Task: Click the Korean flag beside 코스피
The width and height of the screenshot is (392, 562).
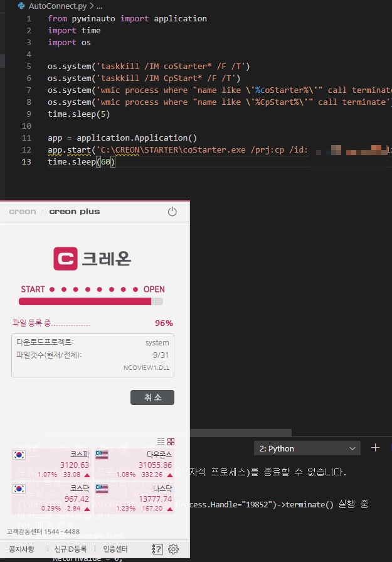Action: (x=19, y=455)
